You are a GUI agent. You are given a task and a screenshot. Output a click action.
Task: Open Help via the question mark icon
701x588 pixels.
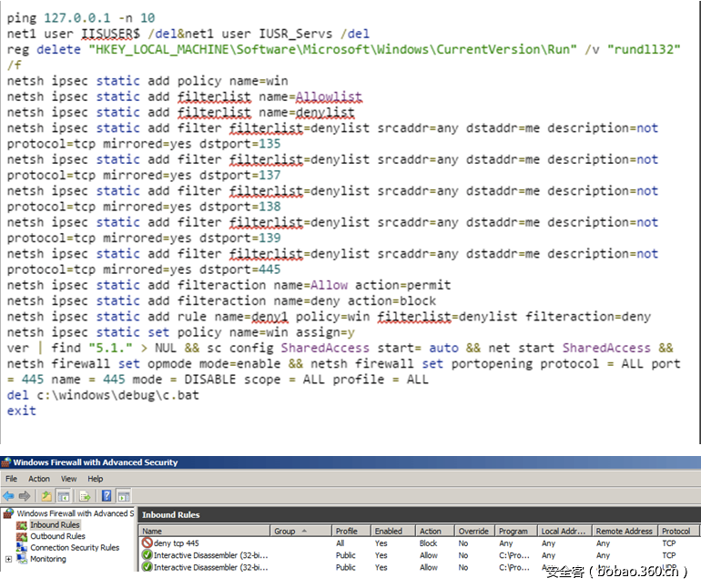107,496
